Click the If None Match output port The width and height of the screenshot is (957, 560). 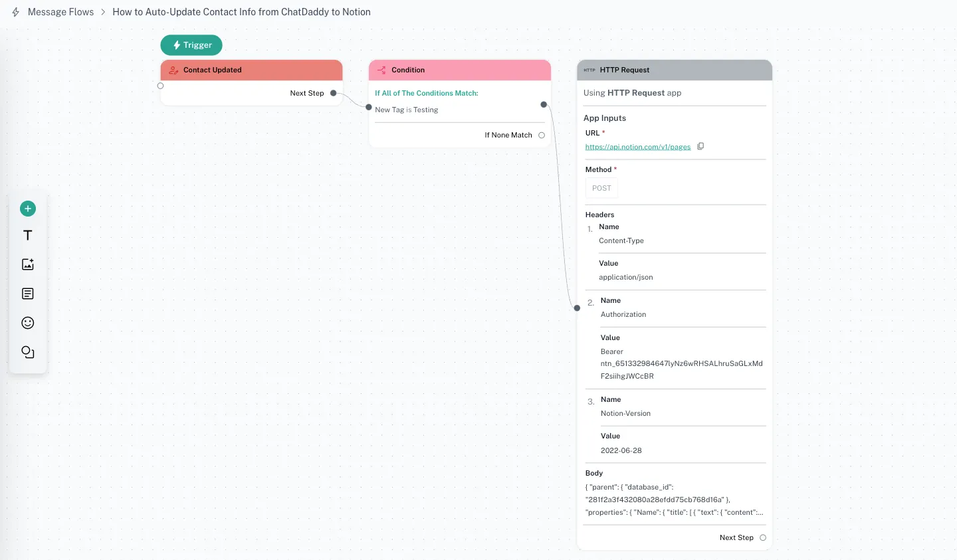click(542, 135)
